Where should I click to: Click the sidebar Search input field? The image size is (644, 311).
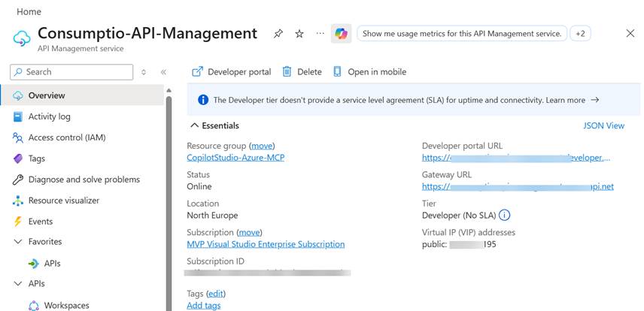pos(71,72)
